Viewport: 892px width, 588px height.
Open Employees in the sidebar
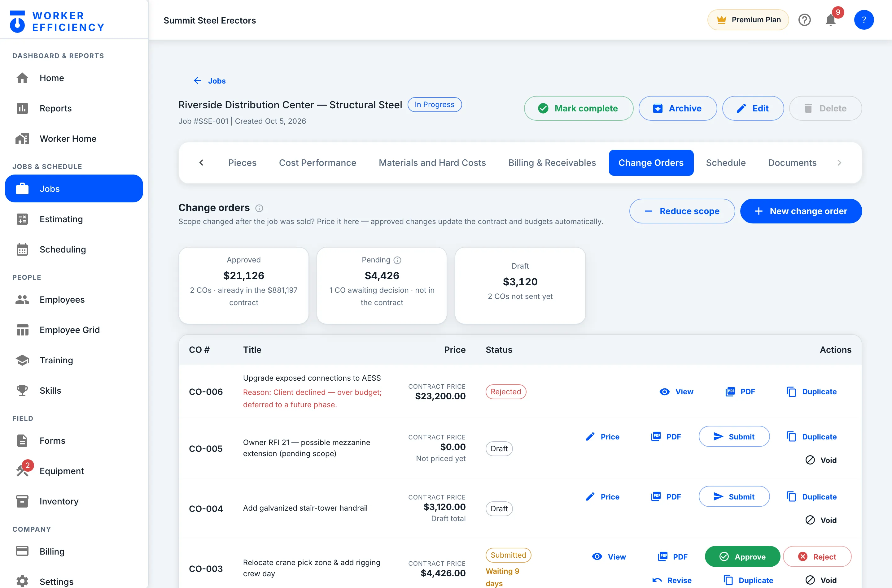(x=74, y=300)
